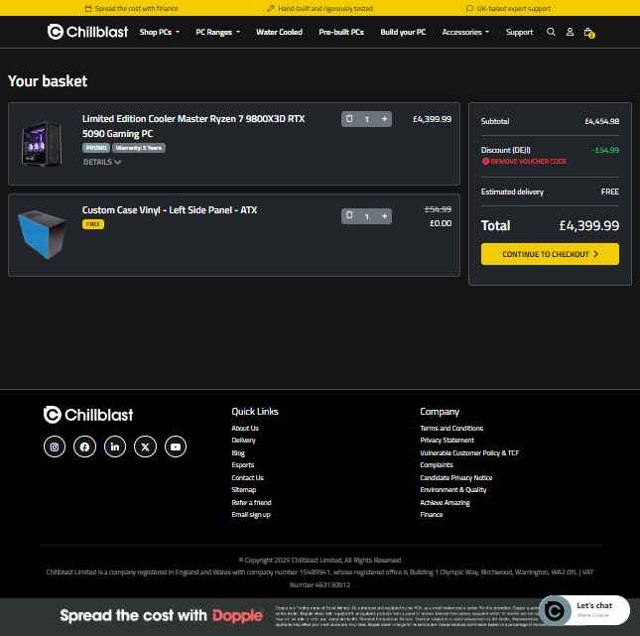The width and height of the screenshot is (640, 636).
Task: Increase Gaming PC quantity with plus
Action: tap(384, 119)
